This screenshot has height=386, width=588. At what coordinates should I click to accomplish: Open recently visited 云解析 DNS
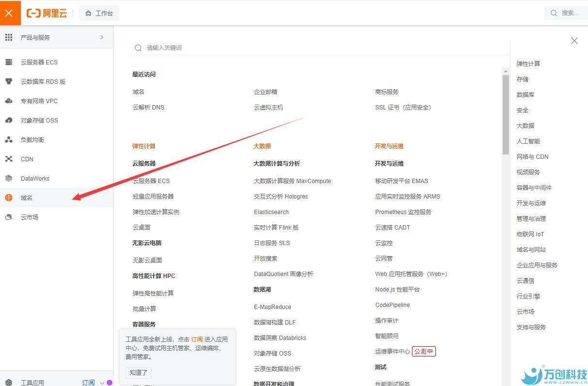[x=148, y=107]
